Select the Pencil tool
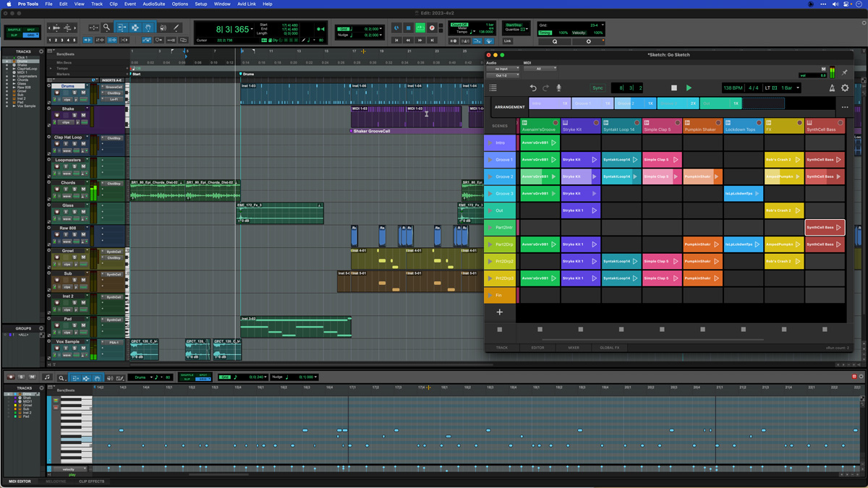 pyautogui.click(x=176, y=27)
